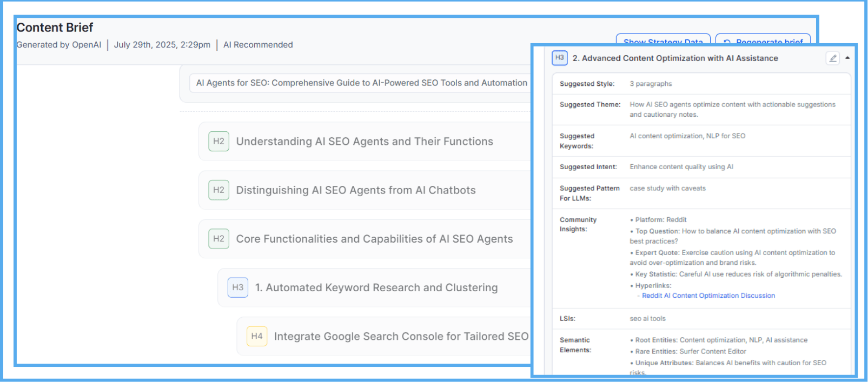Click H3 badge for Automated Keyword Research

pos(237,287)
